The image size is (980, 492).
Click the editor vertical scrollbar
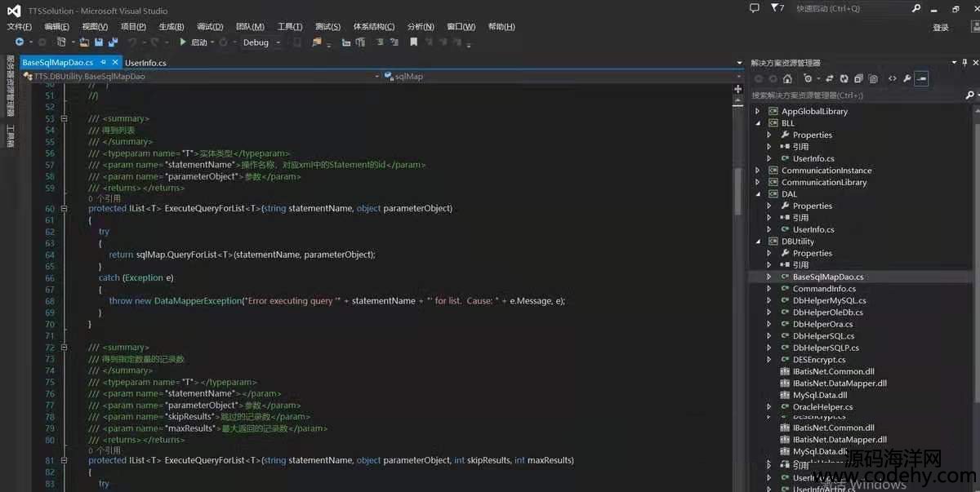pos(737,286)
